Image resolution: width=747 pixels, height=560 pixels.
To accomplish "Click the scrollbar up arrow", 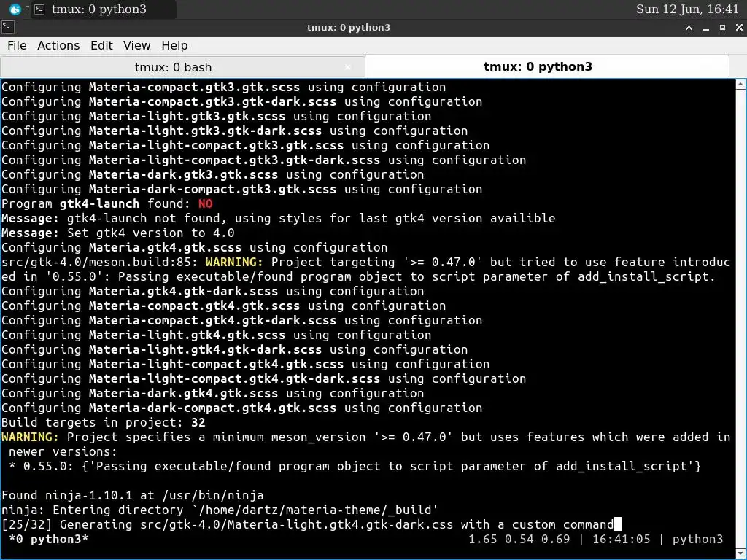I will pos(741,85).
